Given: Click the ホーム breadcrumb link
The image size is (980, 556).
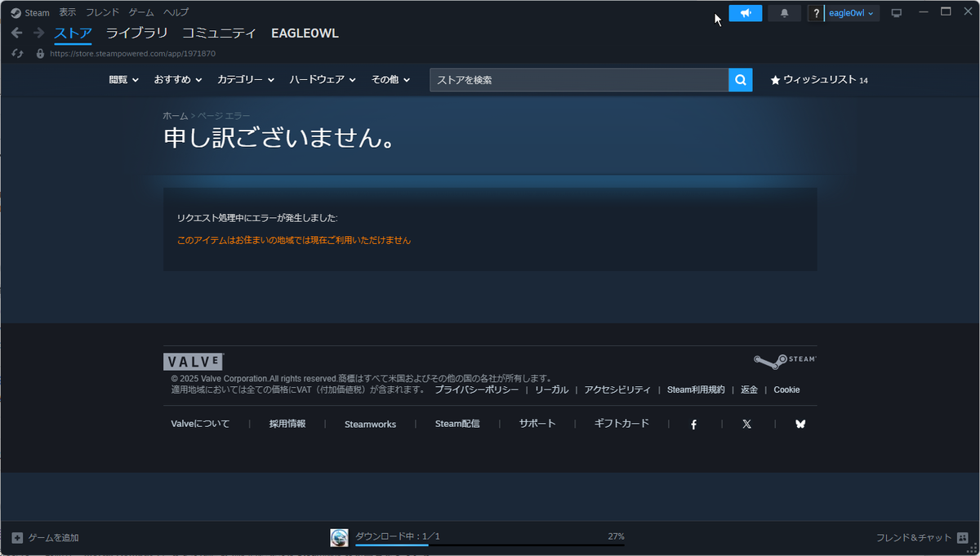Looking at the screenshot, I should click(176, 117).
